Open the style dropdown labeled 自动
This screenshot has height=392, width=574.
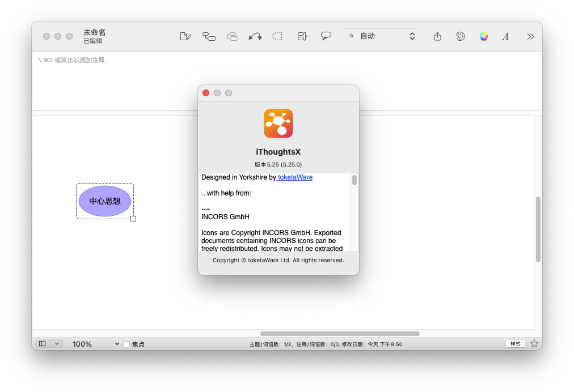379,36
